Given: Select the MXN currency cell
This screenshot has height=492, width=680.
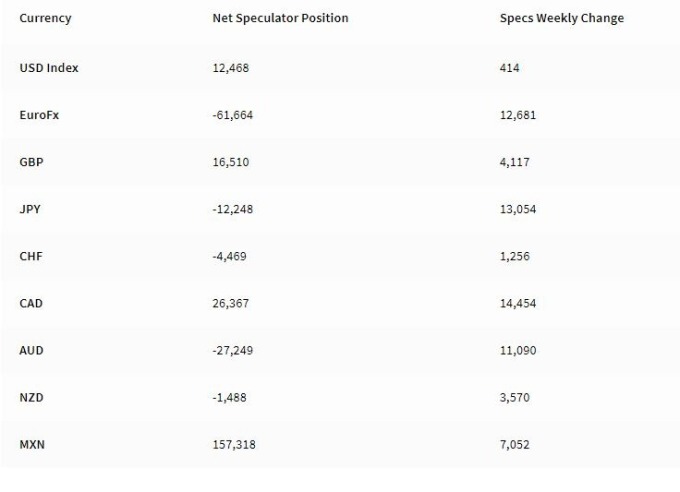Looking at the screenshot, I should pyautogui.click(x=32, y=445).
